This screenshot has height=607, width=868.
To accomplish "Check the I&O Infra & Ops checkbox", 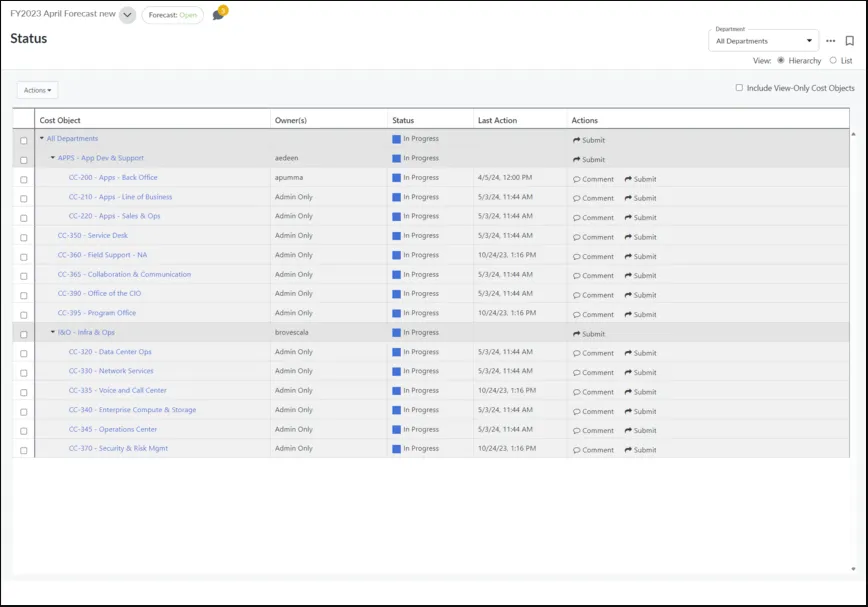I will [x=24, y=334].
